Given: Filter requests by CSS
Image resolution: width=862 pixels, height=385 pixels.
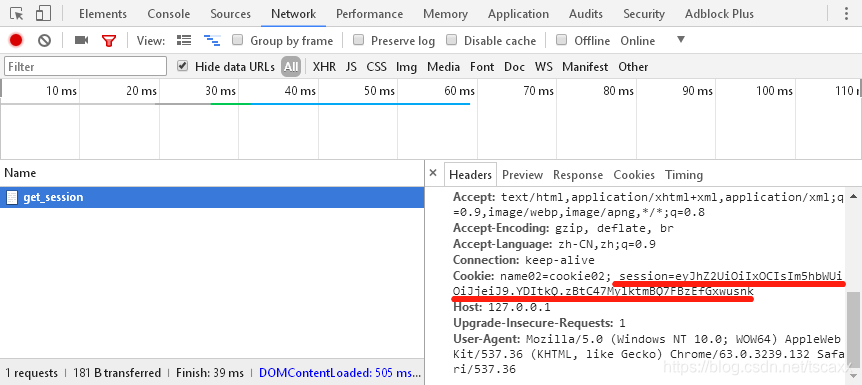Looking at the screenshot, I should coord(377,67).
